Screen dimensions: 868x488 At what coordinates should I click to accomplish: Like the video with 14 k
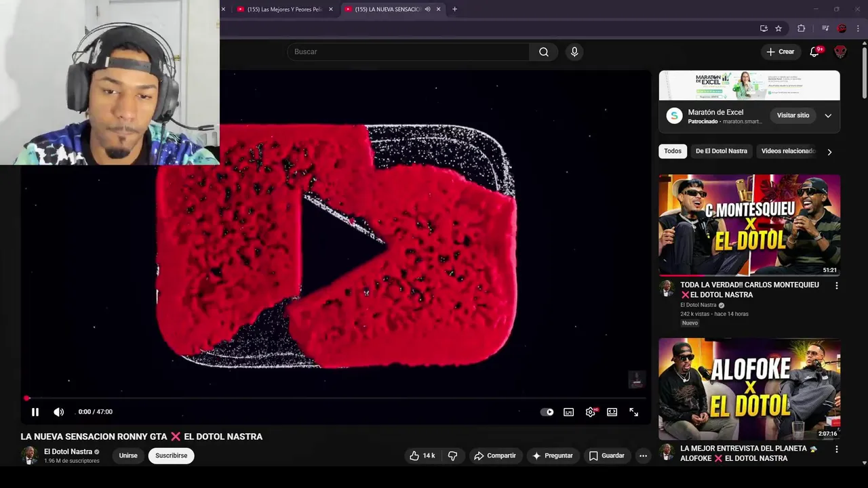(x=422, y=455)
